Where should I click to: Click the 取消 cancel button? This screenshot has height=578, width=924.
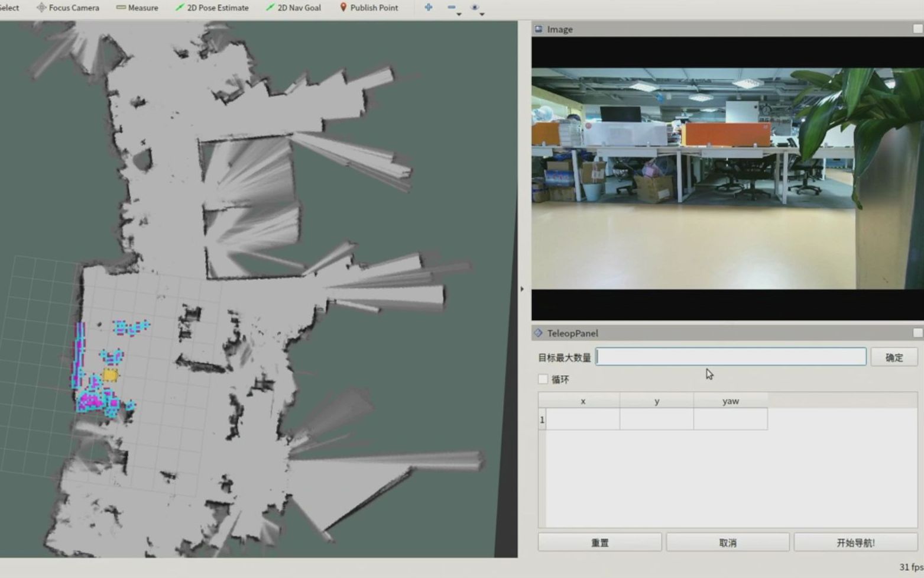pos(728,543)
